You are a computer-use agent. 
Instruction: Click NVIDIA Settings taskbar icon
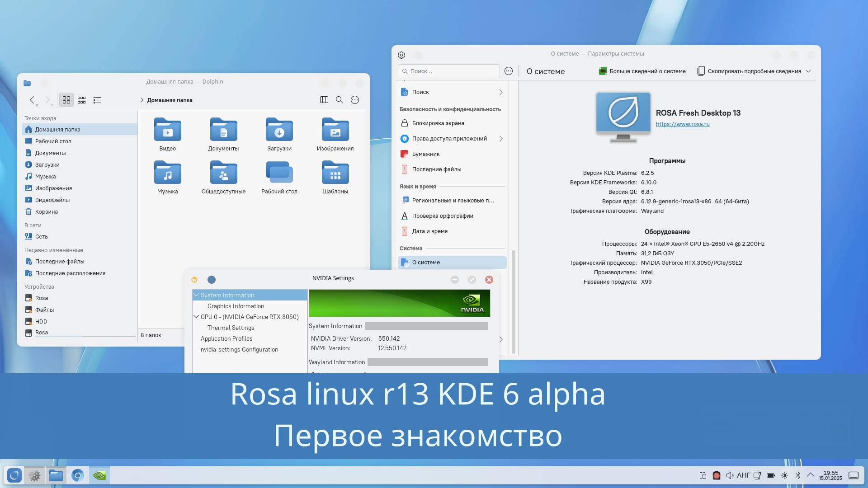pos(99,475)
